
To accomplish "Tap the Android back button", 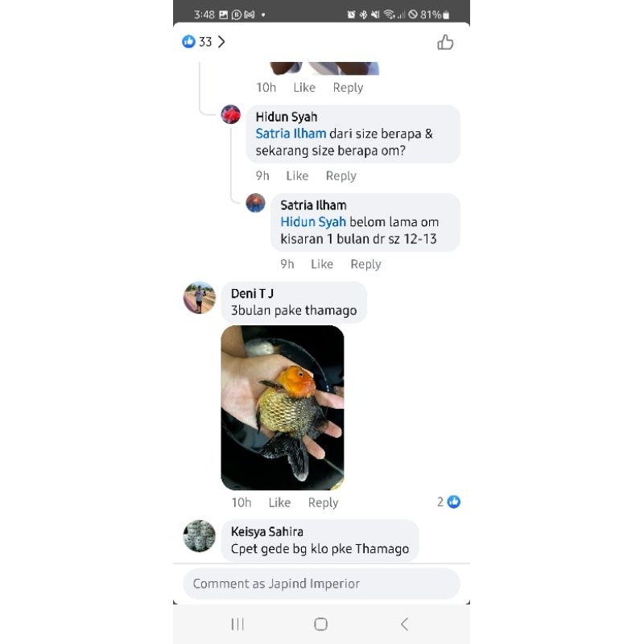I will click(x=405, y=624).
